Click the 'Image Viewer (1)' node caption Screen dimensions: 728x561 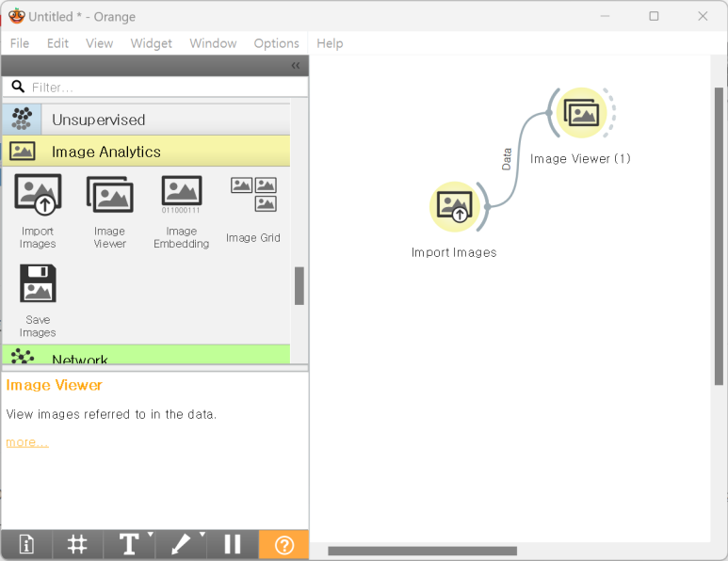580,159
